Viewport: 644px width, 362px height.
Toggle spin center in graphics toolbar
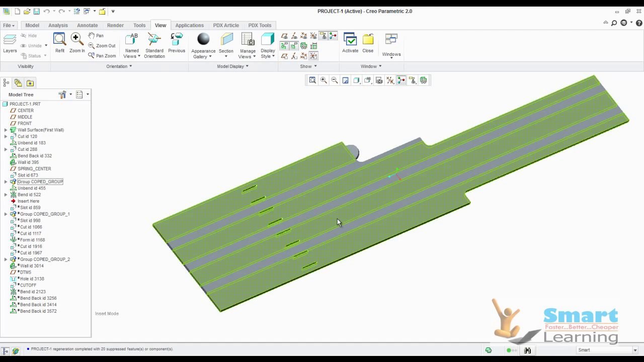click(401, 80)
